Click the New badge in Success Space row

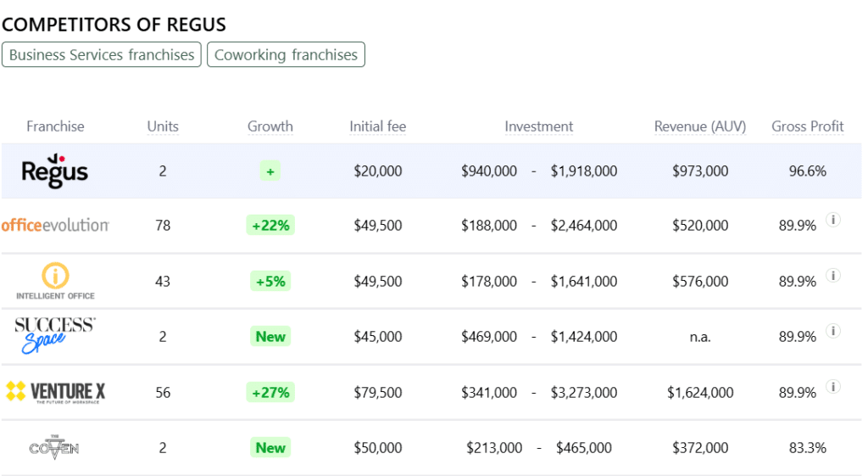[x=270, y=336]
